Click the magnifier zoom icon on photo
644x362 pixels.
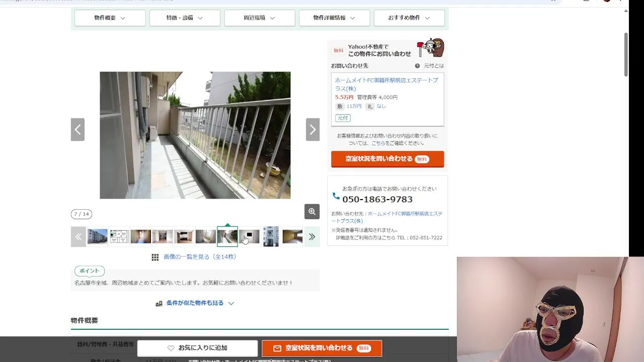tap(312, 212)
